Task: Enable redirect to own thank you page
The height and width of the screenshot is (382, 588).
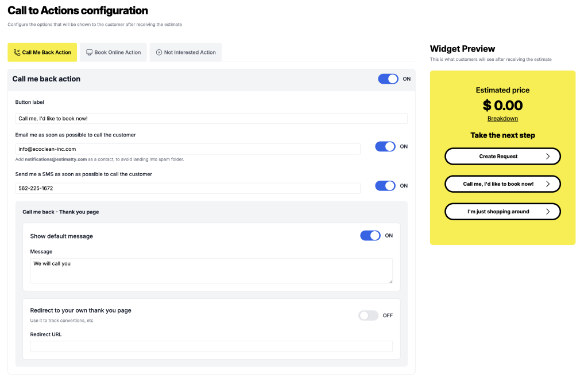Action: [x=369, y=315]
